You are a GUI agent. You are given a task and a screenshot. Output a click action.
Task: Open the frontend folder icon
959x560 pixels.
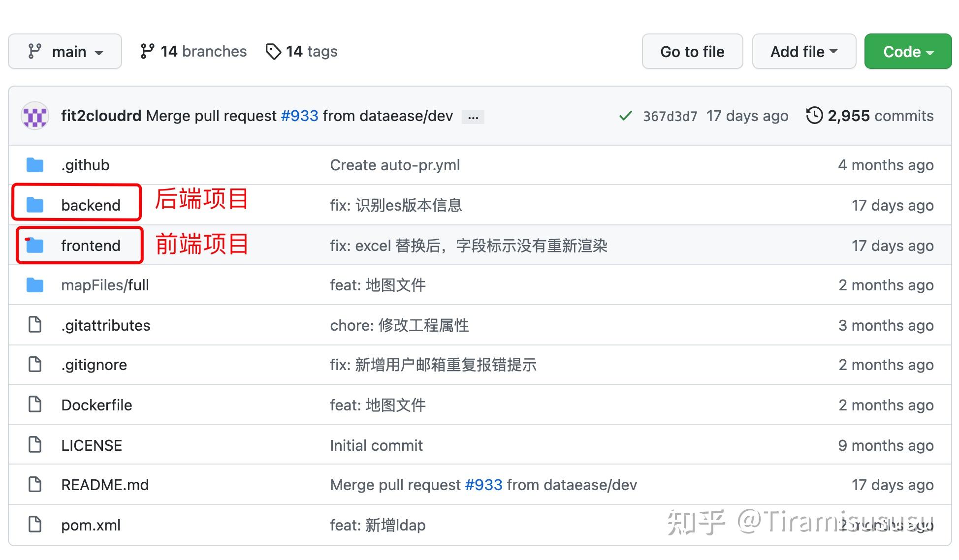[34, 245]
